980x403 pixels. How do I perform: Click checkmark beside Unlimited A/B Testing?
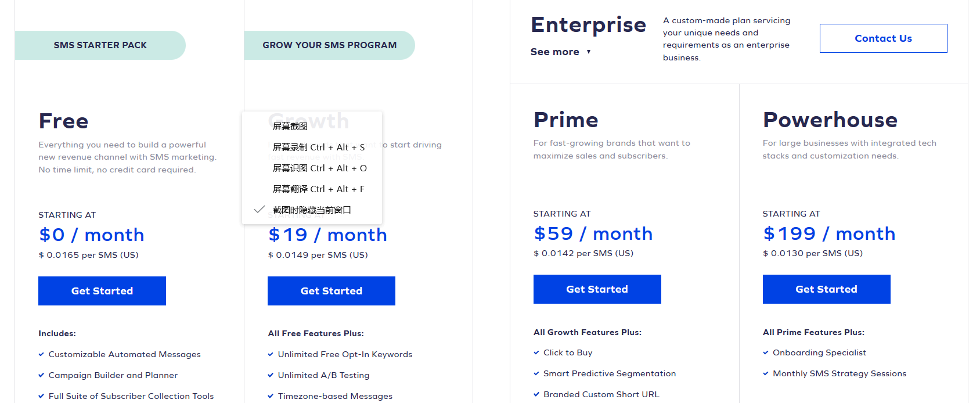point(271,375)
